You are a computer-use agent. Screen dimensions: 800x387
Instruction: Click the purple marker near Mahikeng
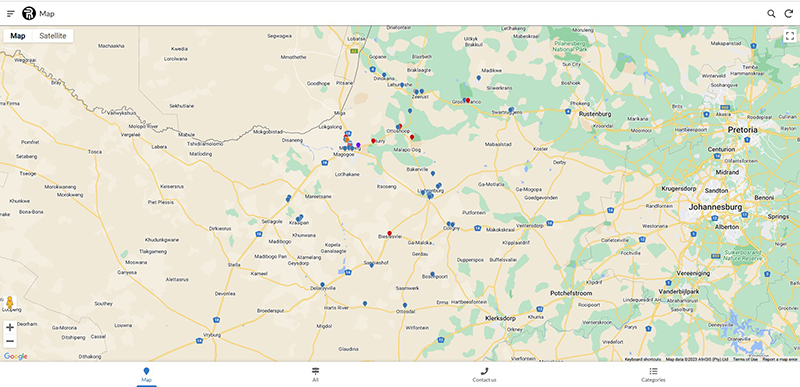(358, 145)
